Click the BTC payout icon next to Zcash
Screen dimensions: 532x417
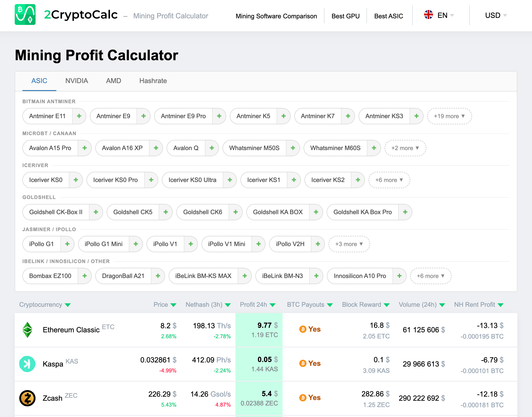tap(303, 398)
